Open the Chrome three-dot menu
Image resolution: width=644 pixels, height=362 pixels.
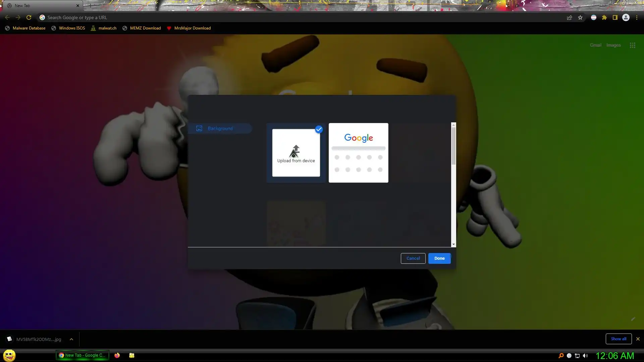point(637,17)
